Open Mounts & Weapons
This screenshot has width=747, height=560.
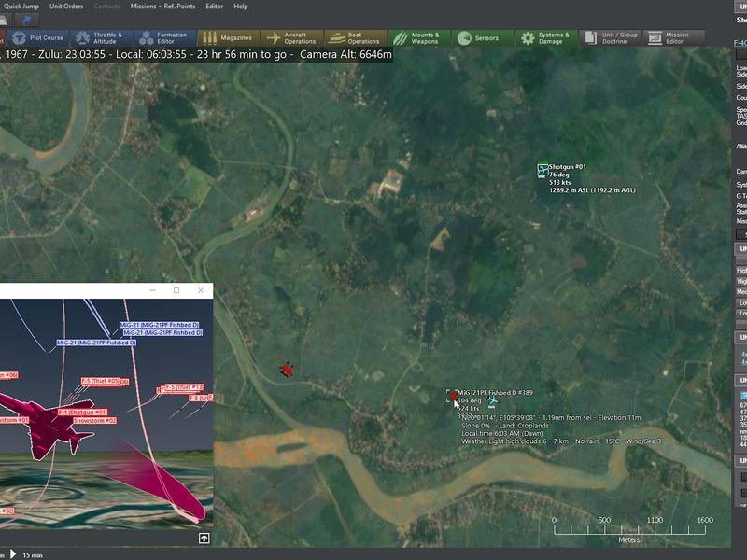419,38
